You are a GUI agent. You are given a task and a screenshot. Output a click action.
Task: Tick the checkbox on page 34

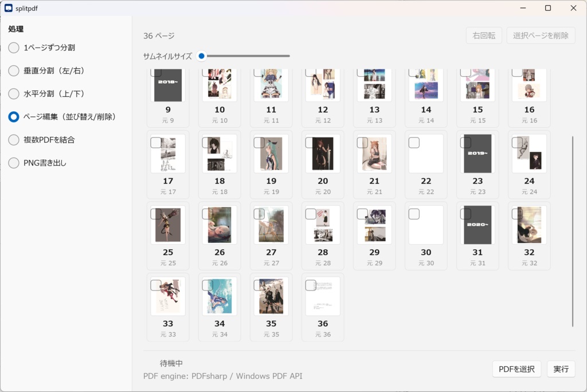click(x=208, y=285)
